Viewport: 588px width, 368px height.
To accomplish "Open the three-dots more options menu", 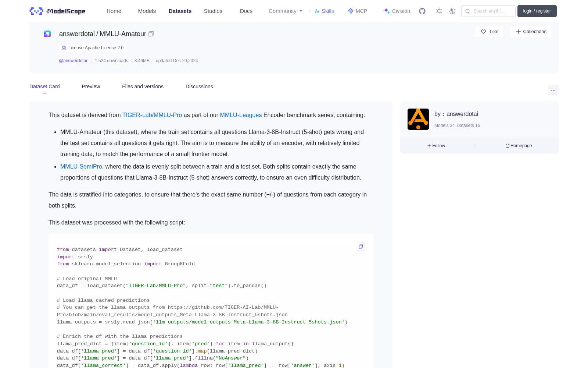I will pyautogui.click(x=553, y=90).
